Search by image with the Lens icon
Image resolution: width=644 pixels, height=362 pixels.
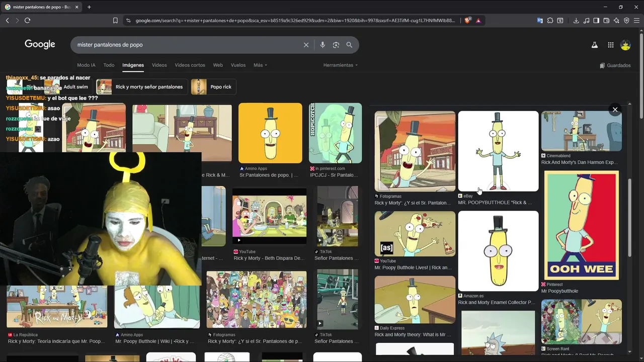tap(336, 45)
